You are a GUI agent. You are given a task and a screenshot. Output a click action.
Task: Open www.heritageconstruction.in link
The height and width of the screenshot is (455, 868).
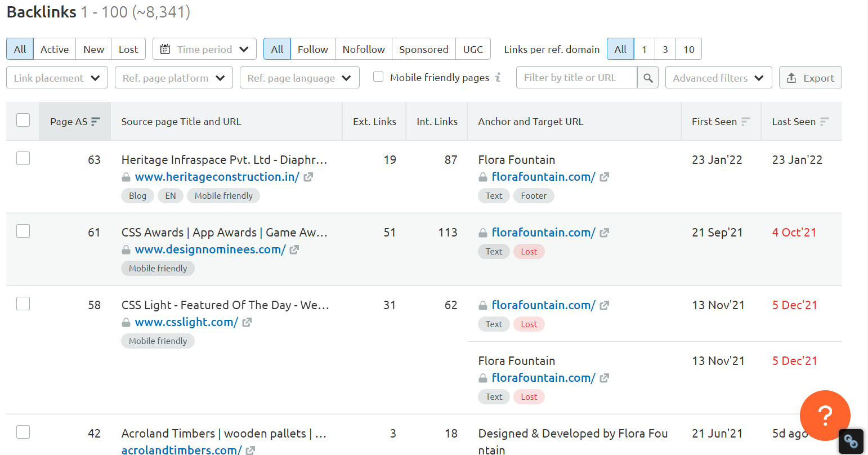click(217, 177)
